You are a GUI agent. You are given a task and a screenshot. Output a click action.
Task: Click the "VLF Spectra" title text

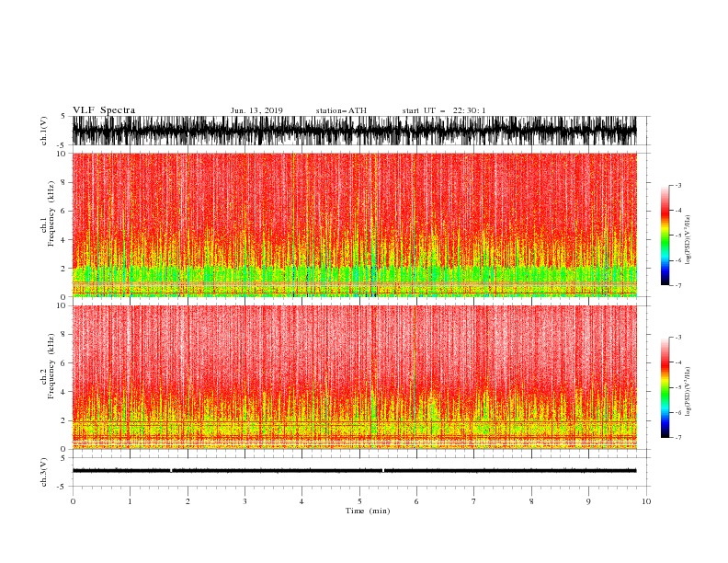[x=104, y=110]
